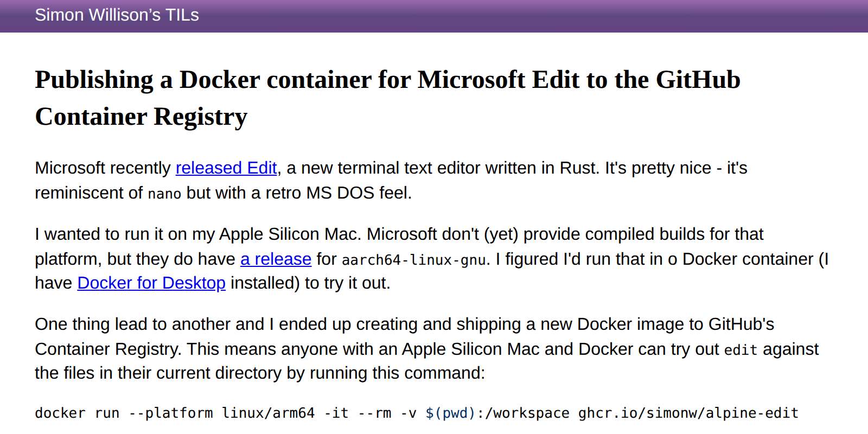The width and height of the screenshot is (868, 434).
Task: Click 'Container Registry' in the title's second line
Action: click(141, 117)
